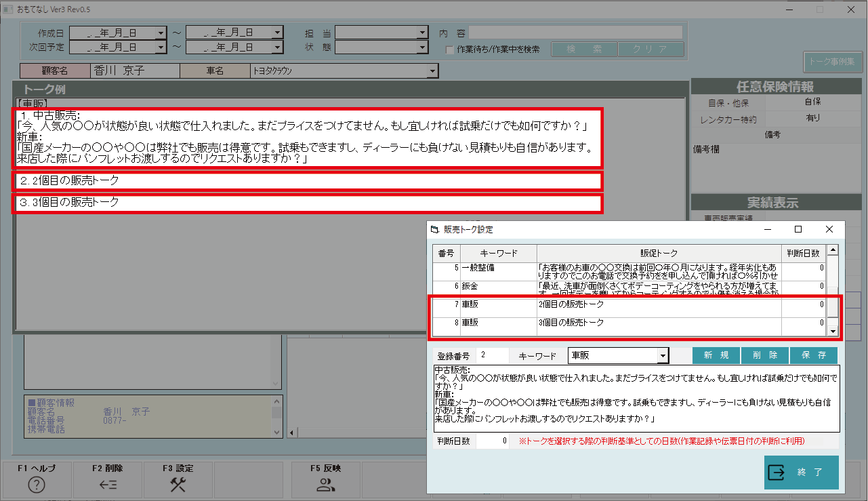Open the 次回予定 end date dropdown

(x=277, y=47)
